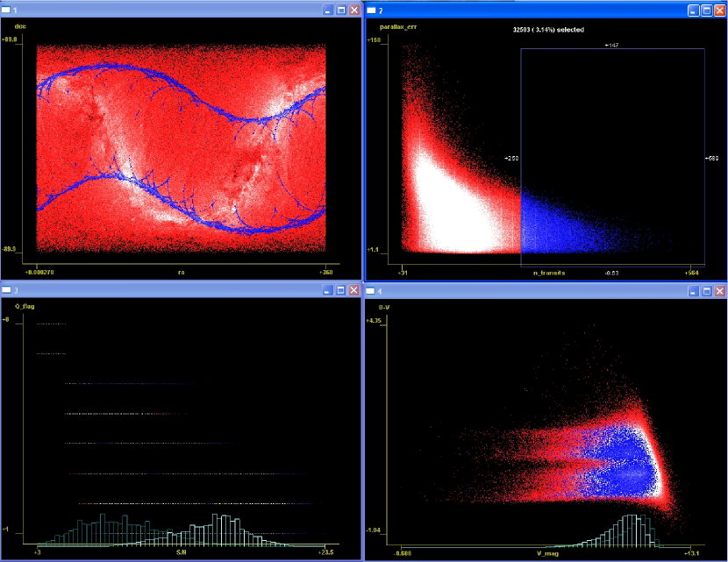Maximize plot window 4

[x=704, y=289]
